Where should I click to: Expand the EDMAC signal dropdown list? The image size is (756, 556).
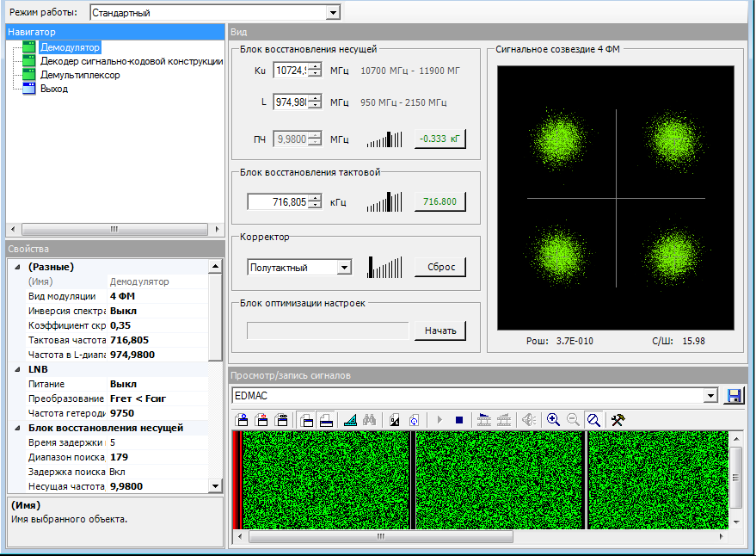pos(710,395)
